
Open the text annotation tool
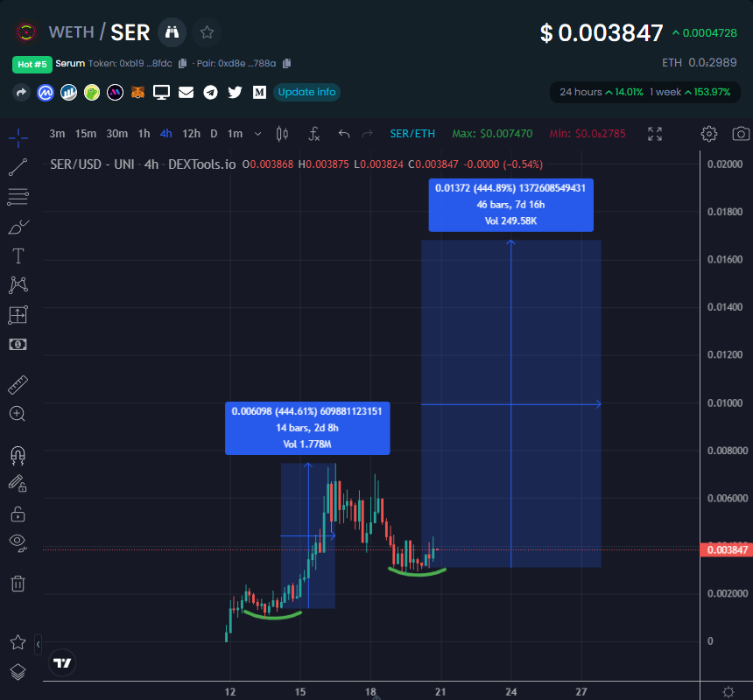(18, 255)
